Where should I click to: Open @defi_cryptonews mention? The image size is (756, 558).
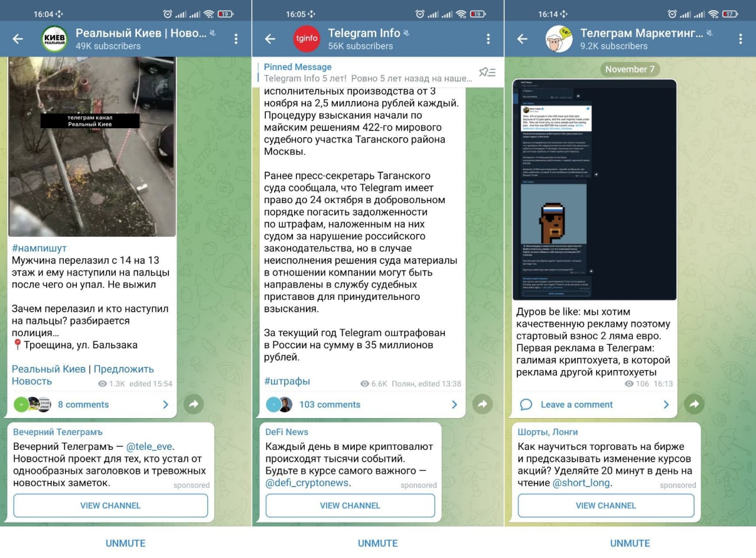(307, 483)
